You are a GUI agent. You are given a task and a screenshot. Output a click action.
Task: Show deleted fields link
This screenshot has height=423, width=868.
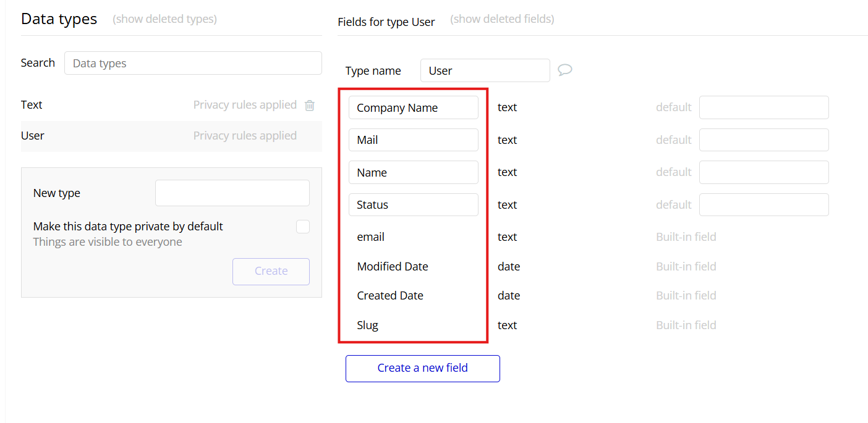point(502,19)
